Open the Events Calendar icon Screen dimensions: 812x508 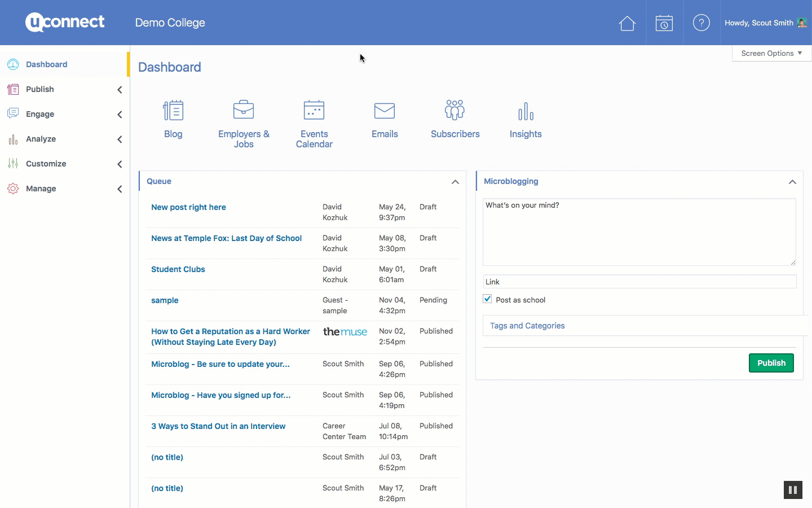click(314, 110)
